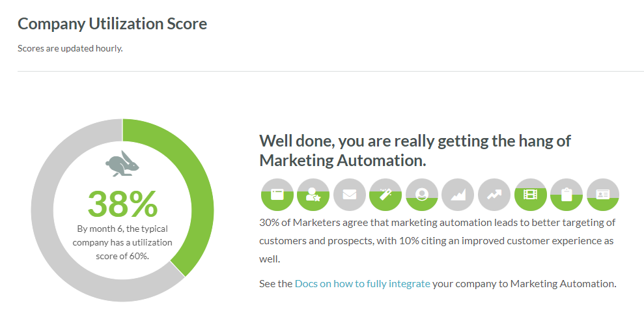Screen dimensions: 644x323
Task: Select the film strip media icon
Action: point(530,195)
